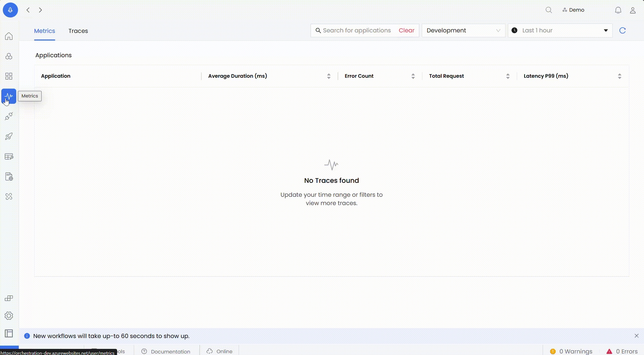Screen dimensions: 644x355
Task: Open the rocket deployment icon in sidebar
Action: coord(9,136)
